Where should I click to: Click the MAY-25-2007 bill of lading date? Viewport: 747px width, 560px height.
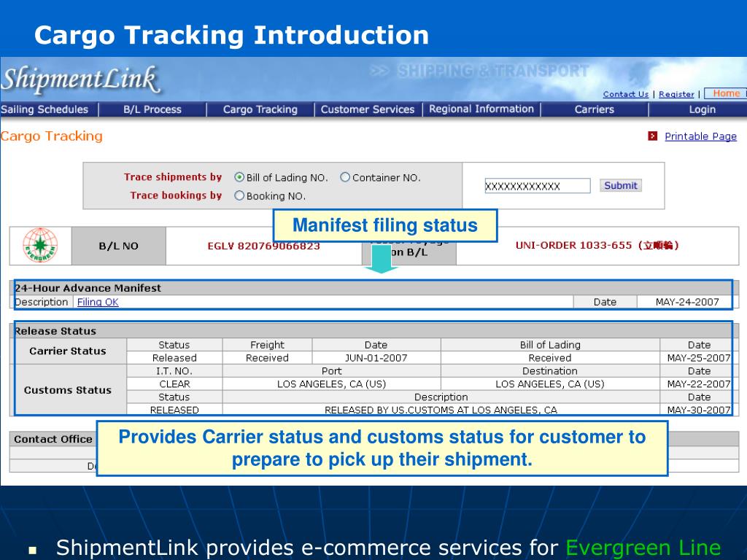[x=699, y=358]
